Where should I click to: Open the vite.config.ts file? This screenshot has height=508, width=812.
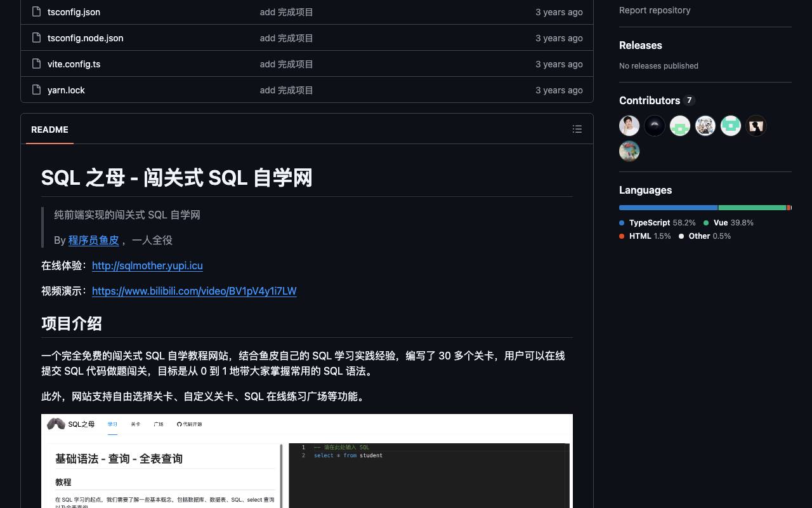pos(74,64)
